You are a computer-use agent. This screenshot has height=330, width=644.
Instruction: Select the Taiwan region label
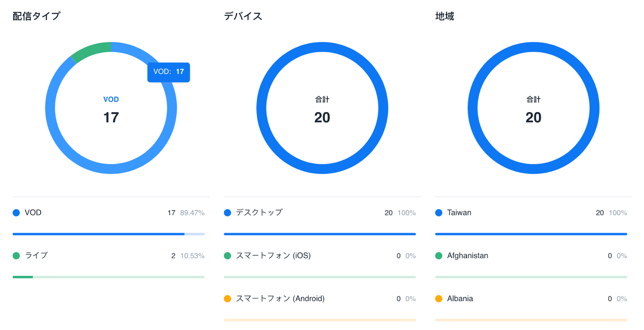click(x=459, y=213)
